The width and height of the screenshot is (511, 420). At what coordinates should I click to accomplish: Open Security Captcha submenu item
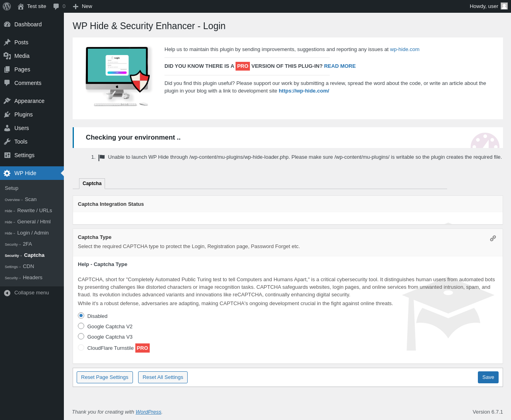point(25,255)
